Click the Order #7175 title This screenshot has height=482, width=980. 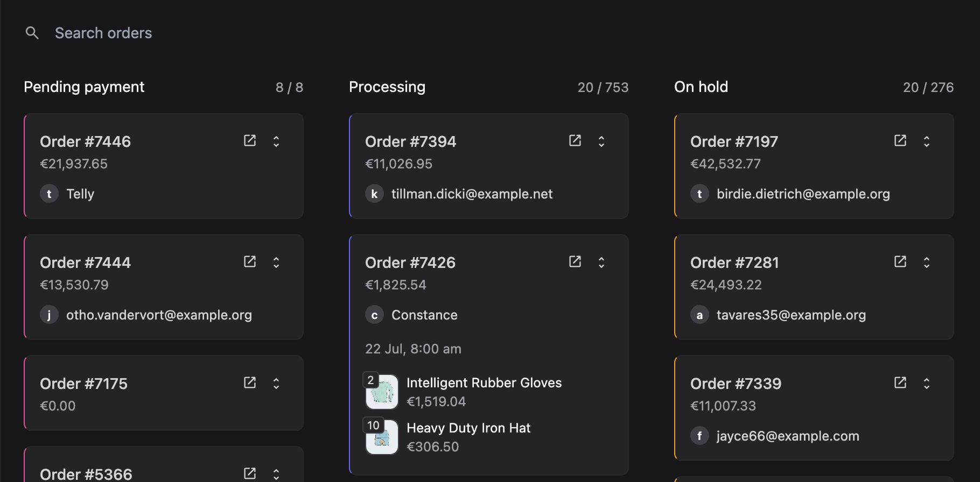pos(84,384)
